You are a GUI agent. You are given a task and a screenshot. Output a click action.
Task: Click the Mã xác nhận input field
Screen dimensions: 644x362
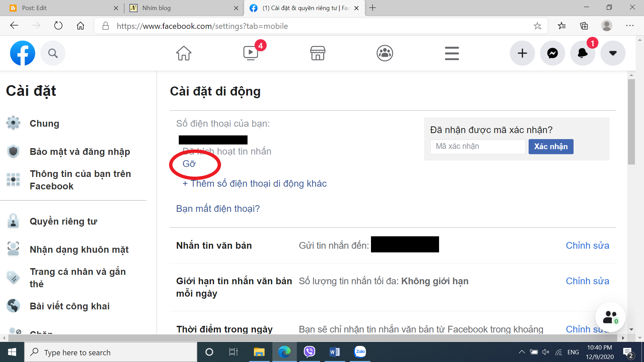[x=478, y=146]
